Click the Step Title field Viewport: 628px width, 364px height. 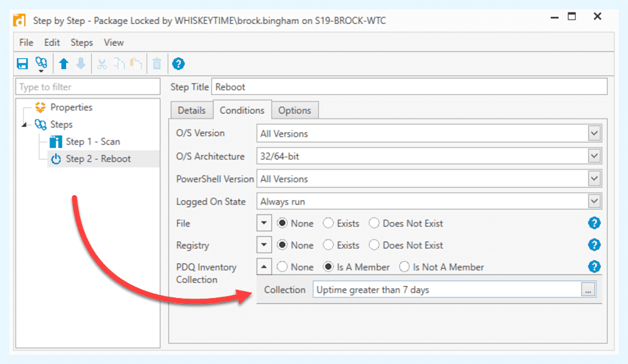pyautogui.click(x=409, y=87)
